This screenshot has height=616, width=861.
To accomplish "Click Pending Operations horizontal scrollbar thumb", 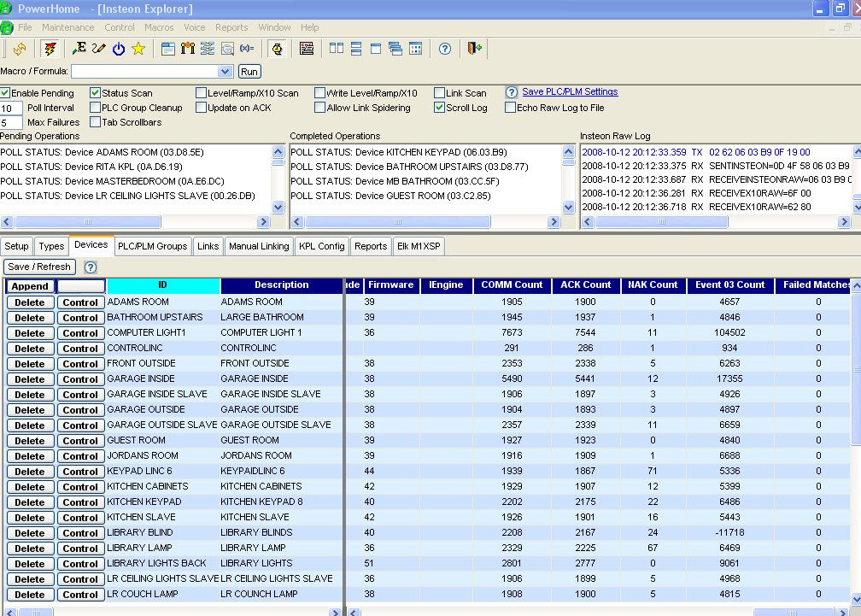I will [88, 222].
